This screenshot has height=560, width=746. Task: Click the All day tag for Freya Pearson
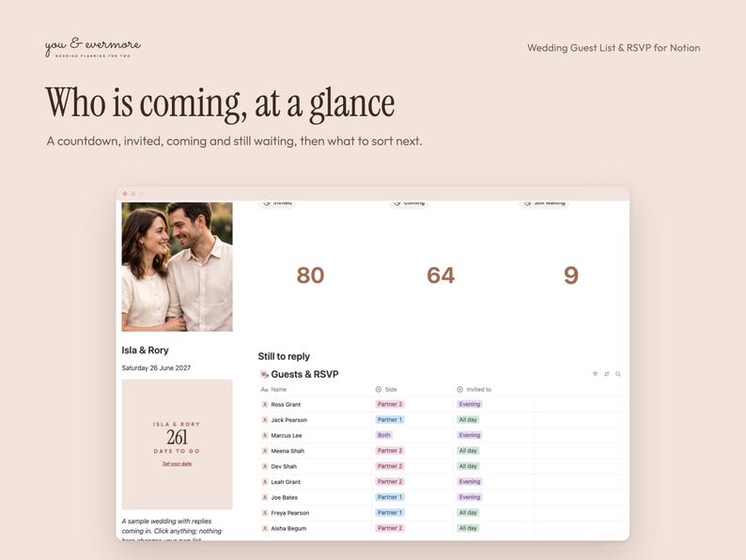tap(468, 513)
